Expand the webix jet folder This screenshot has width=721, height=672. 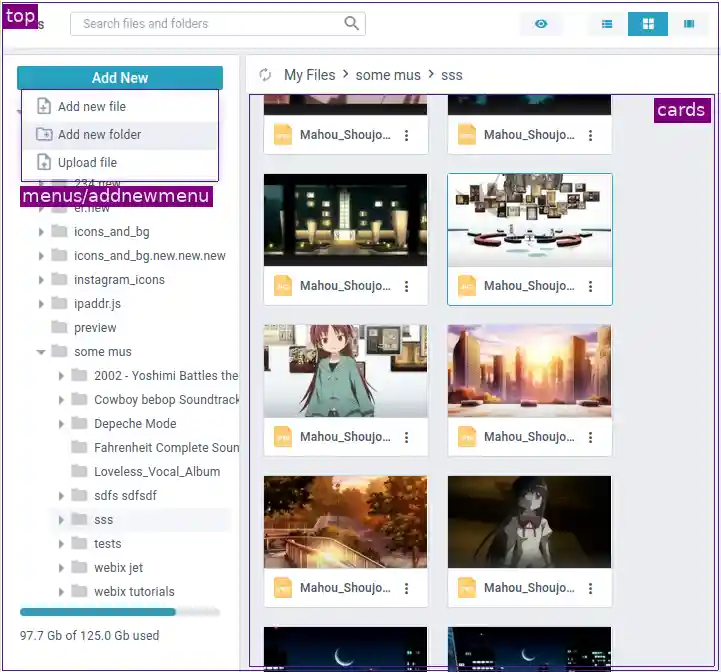[x=61, y=568]
